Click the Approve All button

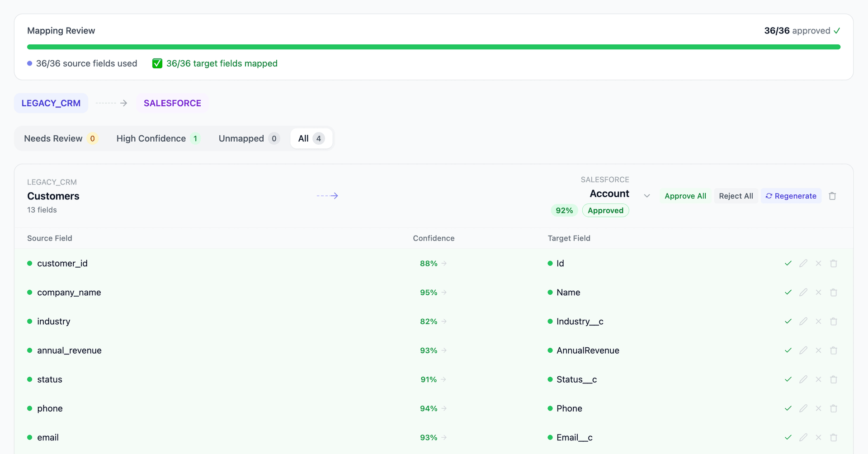pyautogui.click(x=685, y=196)
